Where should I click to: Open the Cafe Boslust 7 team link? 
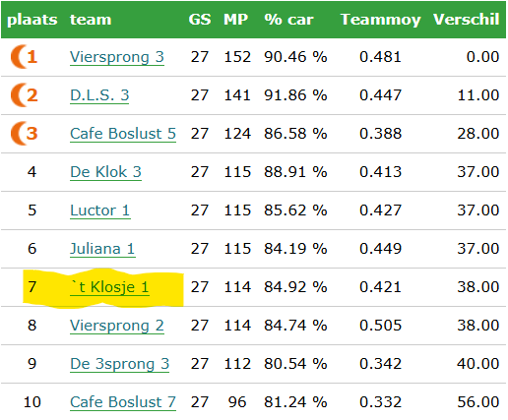[123, 402]
